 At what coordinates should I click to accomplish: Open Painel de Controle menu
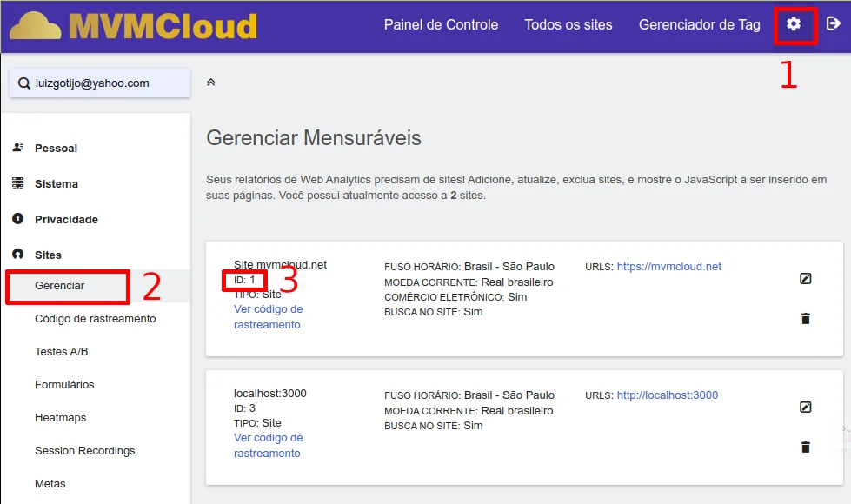pyautogui.click(x=441, y=24)
